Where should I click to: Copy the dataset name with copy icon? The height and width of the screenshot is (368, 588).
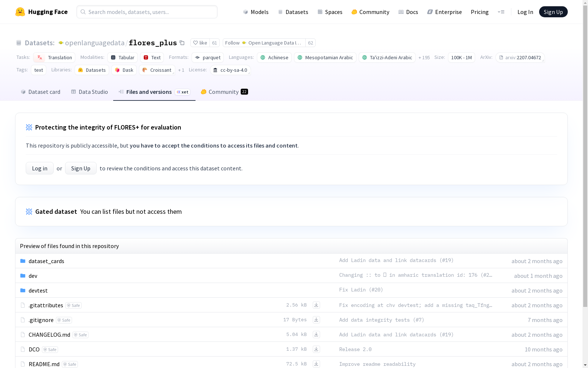182,43
